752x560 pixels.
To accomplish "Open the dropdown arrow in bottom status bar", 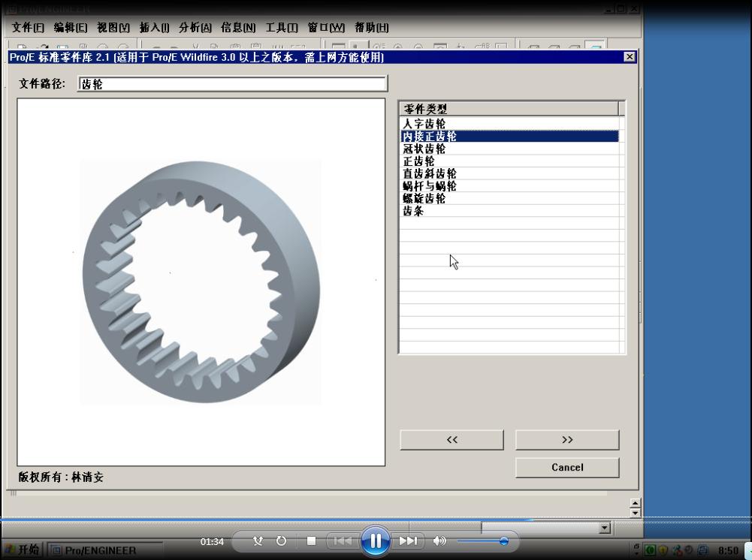I will (x=604, y=528).
